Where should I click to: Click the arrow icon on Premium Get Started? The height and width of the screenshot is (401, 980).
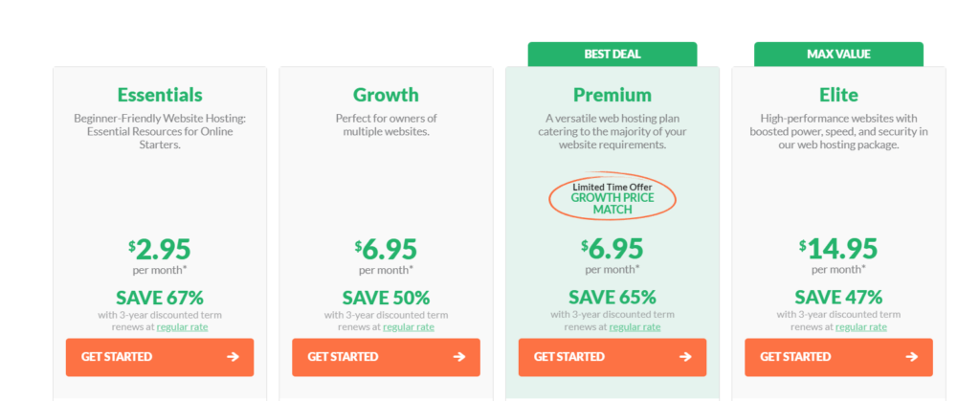coord(685,357)
